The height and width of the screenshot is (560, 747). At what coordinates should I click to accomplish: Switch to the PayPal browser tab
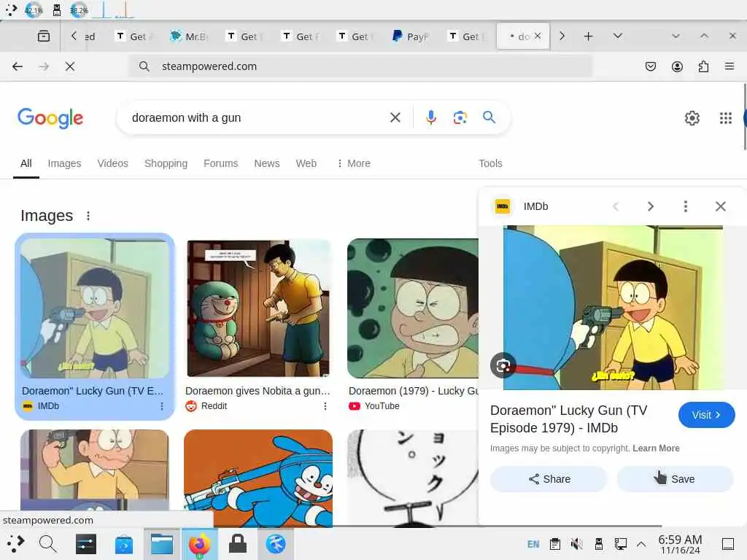click(411, 36)
